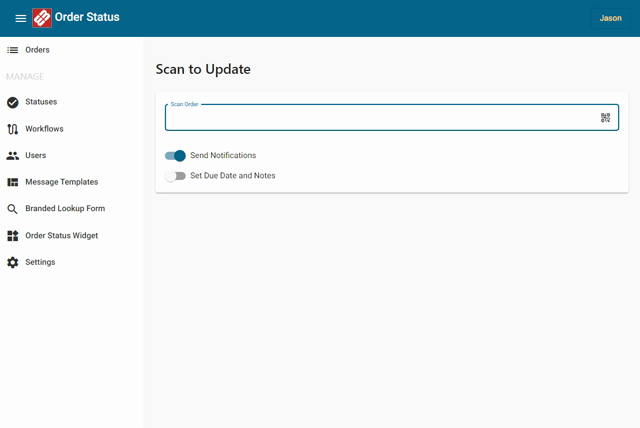This screenshot has width=640, height=428.
Task: Open the Jason user account button
Action: pos(610,18)
